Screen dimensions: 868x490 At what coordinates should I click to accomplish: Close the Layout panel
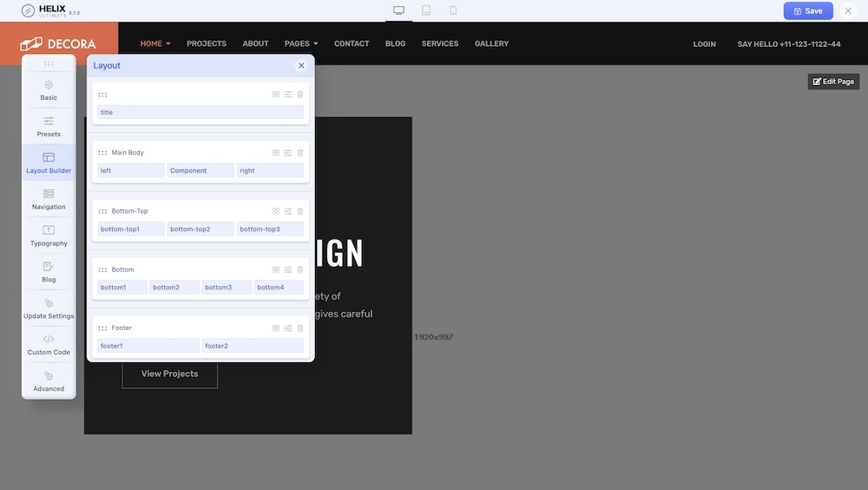301,65
